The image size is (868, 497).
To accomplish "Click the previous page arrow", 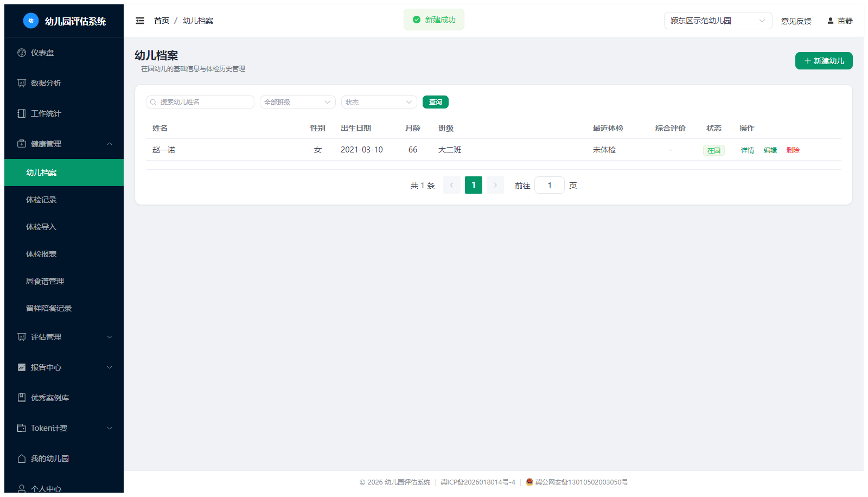I will [x=452, y=185].
